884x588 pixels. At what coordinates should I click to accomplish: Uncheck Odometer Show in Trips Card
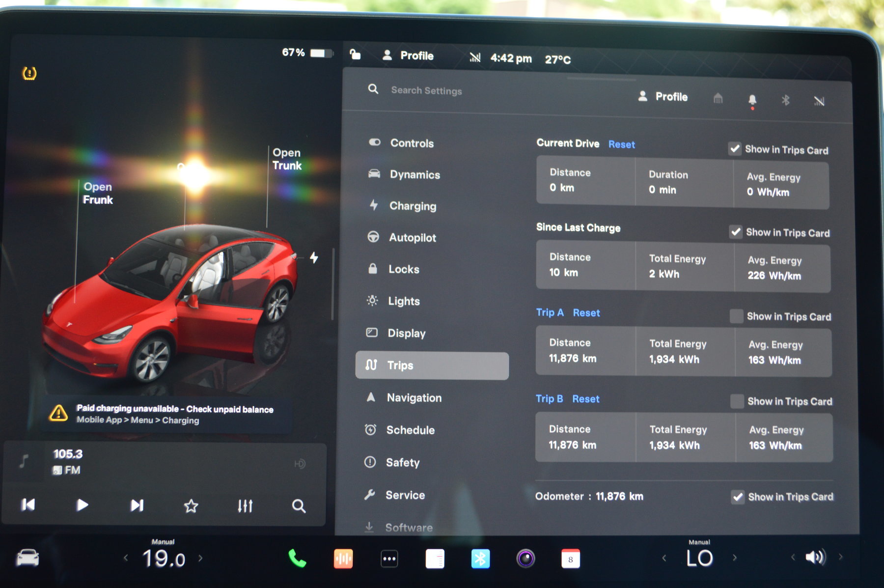738,497
